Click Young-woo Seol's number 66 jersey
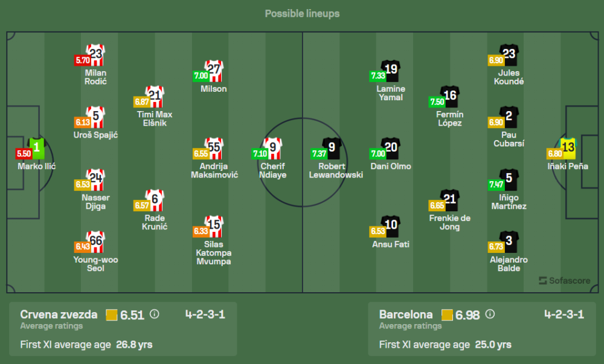The image size is (604, 364). pyautogui.click(x=95, y=240)
